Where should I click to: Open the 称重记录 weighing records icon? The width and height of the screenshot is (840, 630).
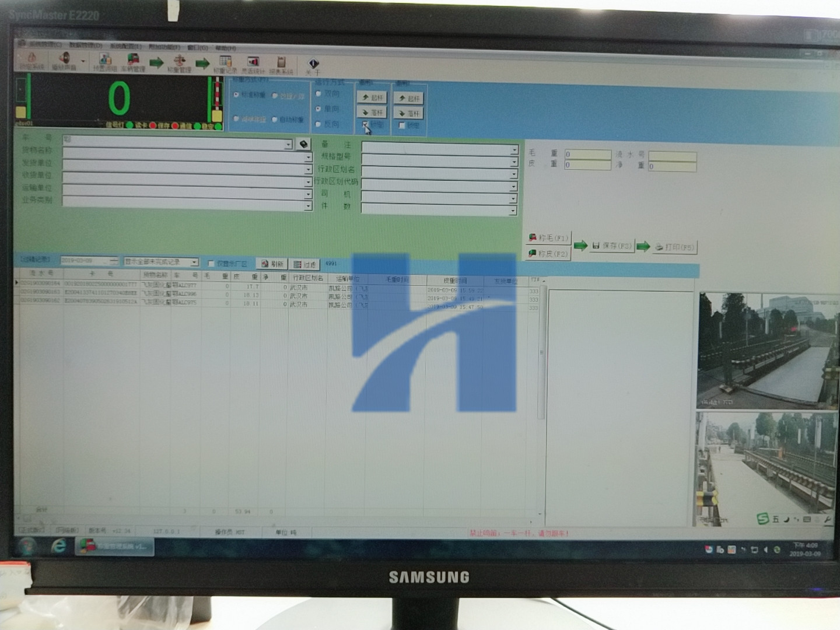pos(225,64)
